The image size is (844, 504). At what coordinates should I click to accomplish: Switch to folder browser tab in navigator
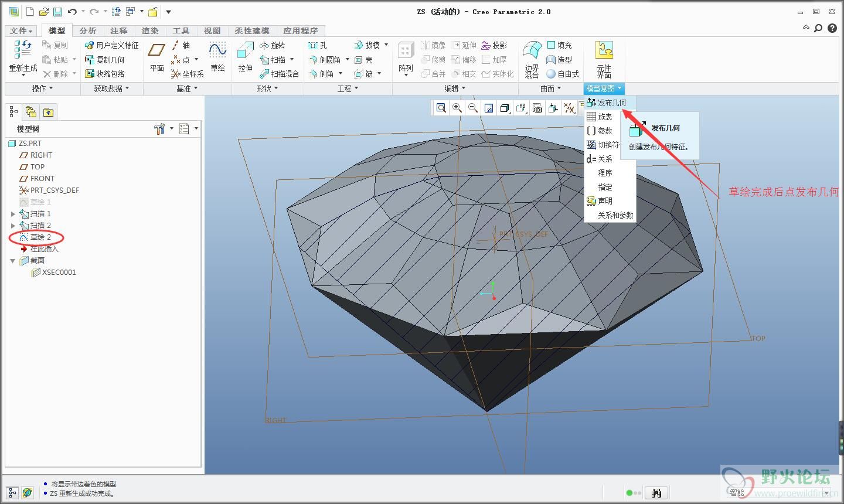31,112
